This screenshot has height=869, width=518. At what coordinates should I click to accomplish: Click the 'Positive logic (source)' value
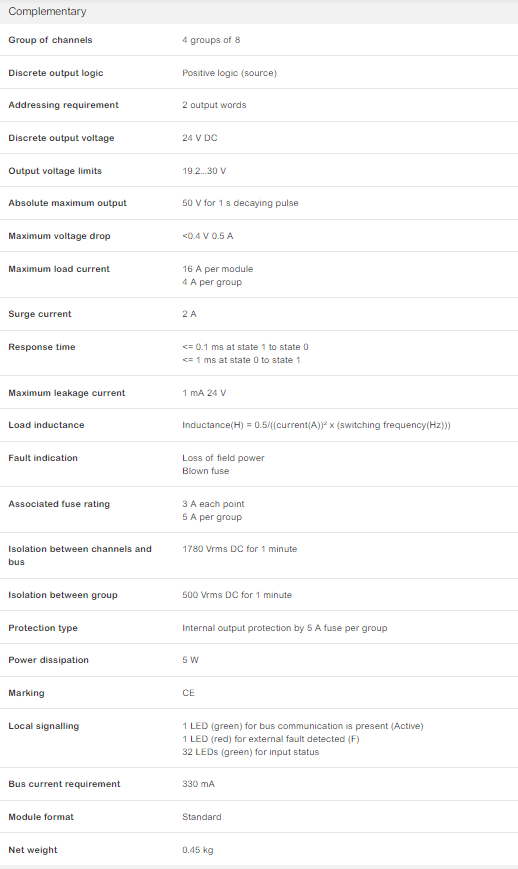229,73
